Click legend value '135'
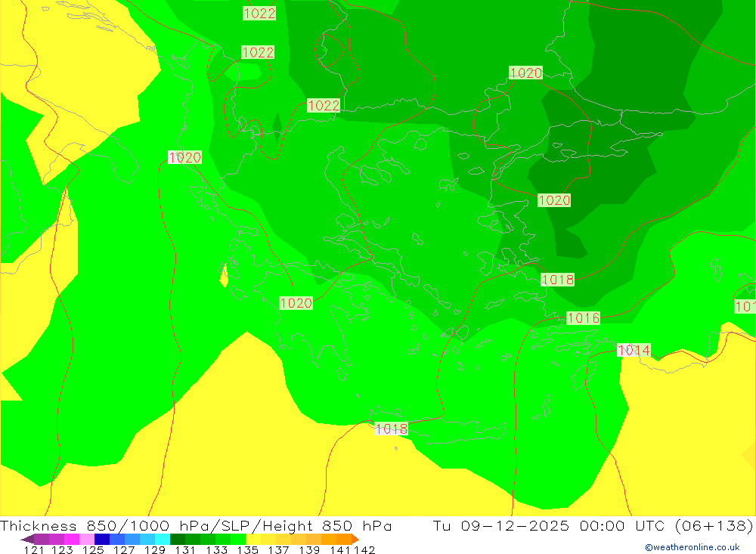This screenshot has width=756, height=554. (247, 550)
